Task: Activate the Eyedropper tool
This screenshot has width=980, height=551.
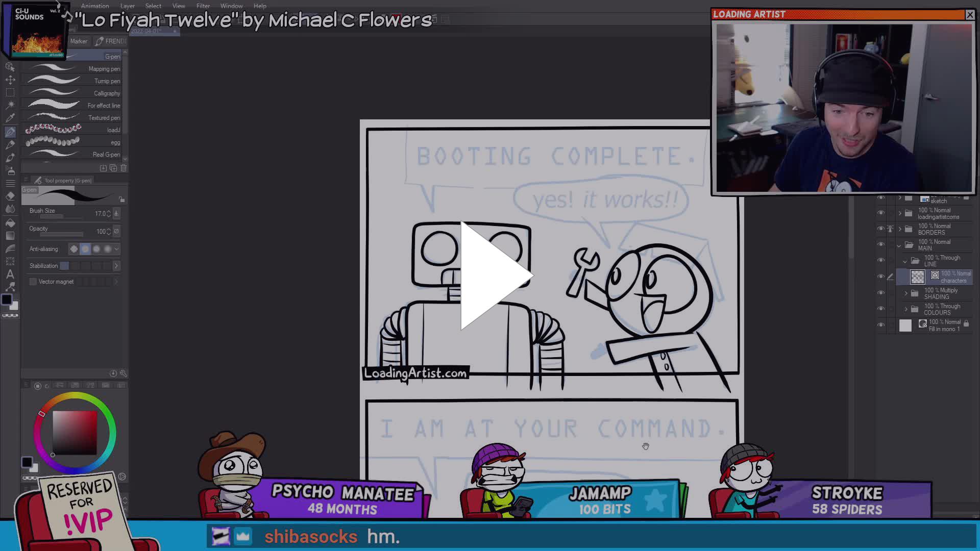Action: click(10, 117)
